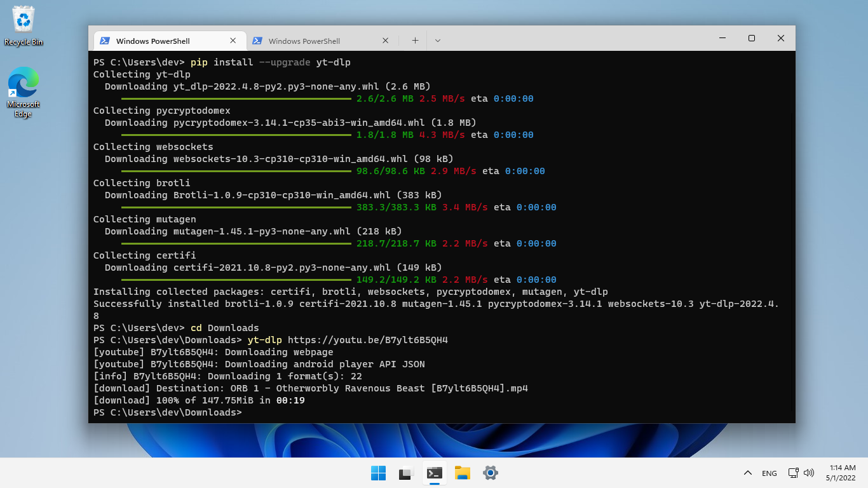
Task: Click the 98.6/98.6 KB progress bar
Action: (236, 171)
